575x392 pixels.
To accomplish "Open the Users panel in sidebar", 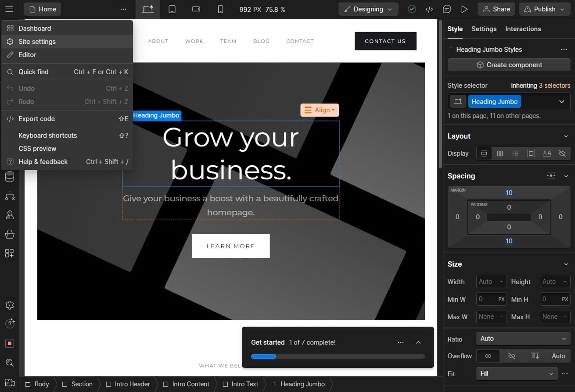I will pyautogui.click(x=9, y=215).
